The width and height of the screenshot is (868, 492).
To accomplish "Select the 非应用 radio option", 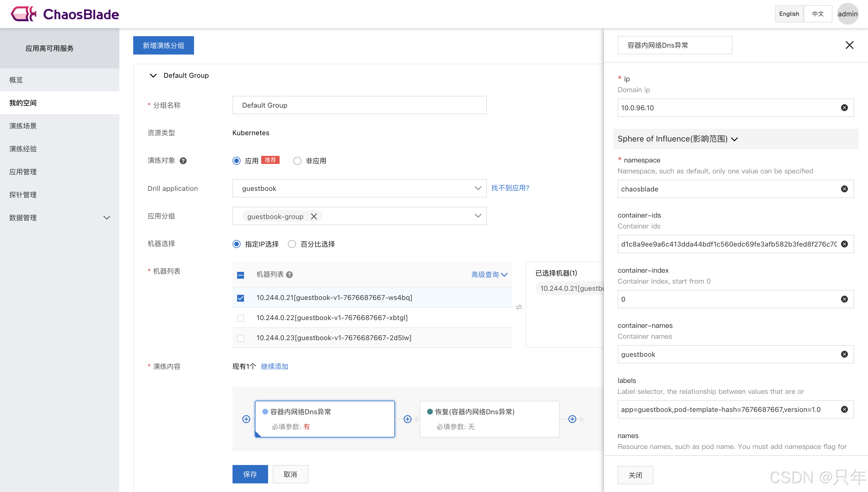I will tap(297, 161).
